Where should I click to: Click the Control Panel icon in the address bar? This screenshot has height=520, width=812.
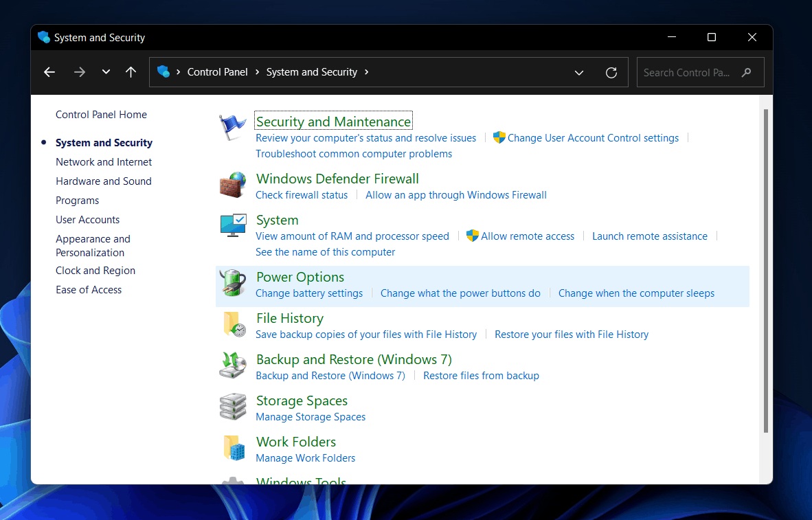pos(163,71)
